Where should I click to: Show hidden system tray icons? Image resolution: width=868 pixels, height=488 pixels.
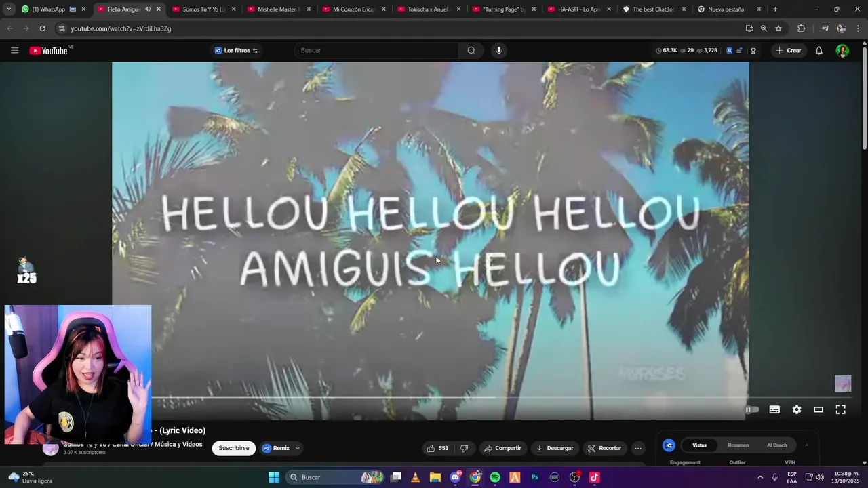(x=760, y=477)
